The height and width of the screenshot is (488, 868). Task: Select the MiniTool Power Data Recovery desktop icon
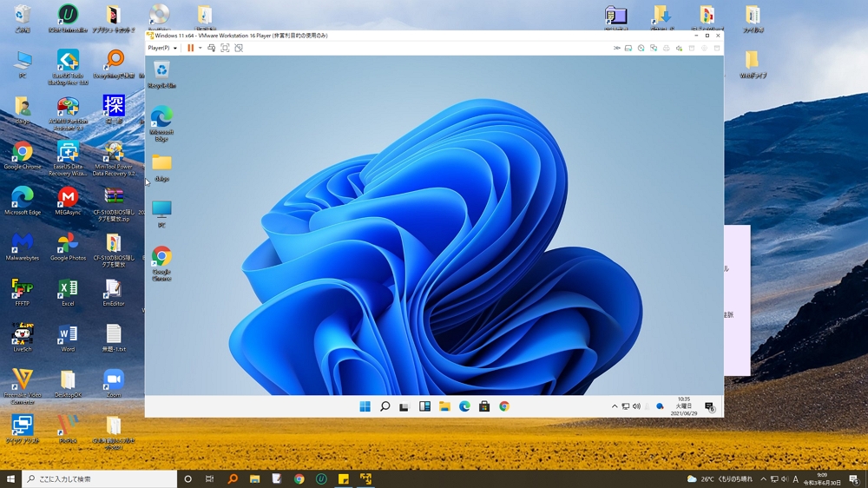point(114,159)
